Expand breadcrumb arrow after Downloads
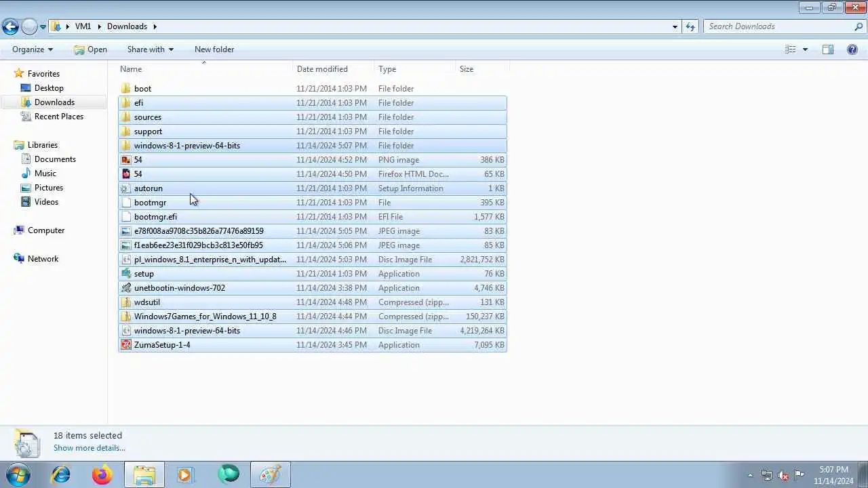 pos(155,26)
